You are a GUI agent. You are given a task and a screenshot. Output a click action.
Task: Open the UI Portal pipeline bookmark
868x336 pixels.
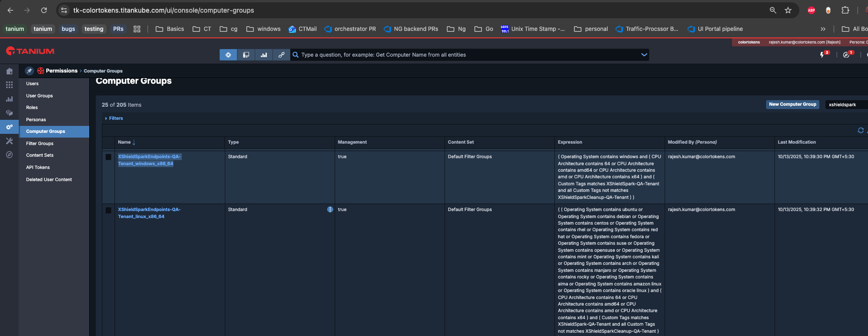coord(715,29)
